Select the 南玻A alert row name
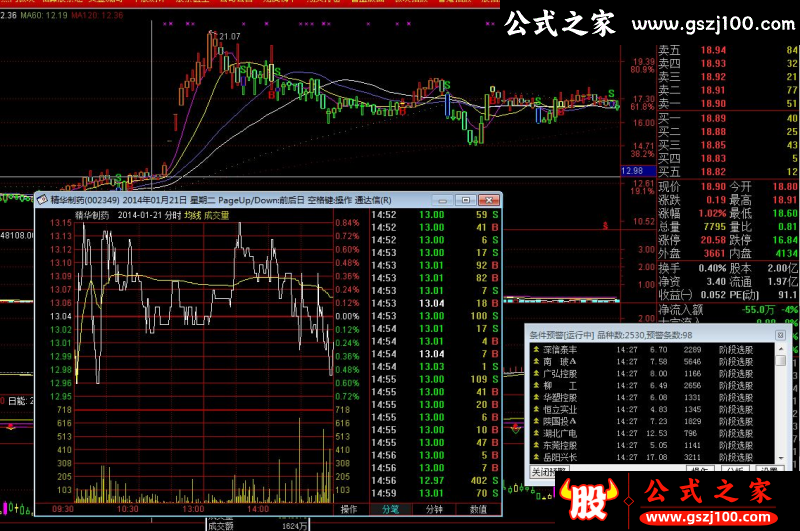 (560, 362)
